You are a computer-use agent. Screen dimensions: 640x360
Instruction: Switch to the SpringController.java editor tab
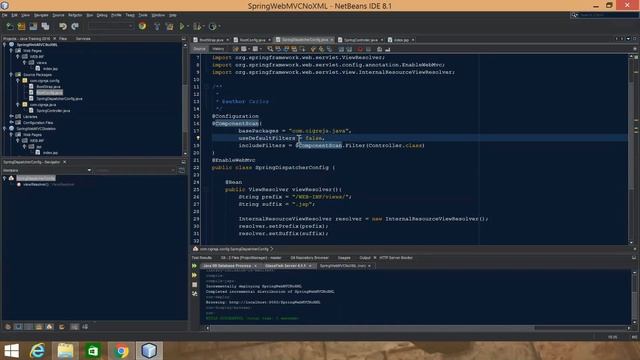361,40
